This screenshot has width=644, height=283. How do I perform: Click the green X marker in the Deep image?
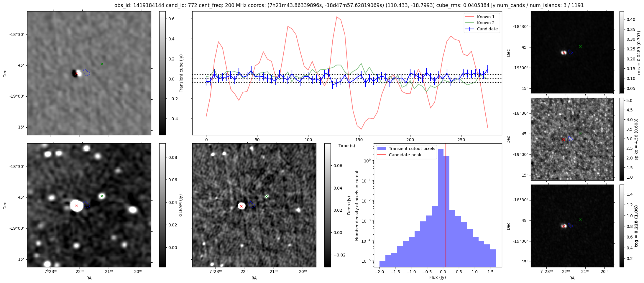[267, 196]
